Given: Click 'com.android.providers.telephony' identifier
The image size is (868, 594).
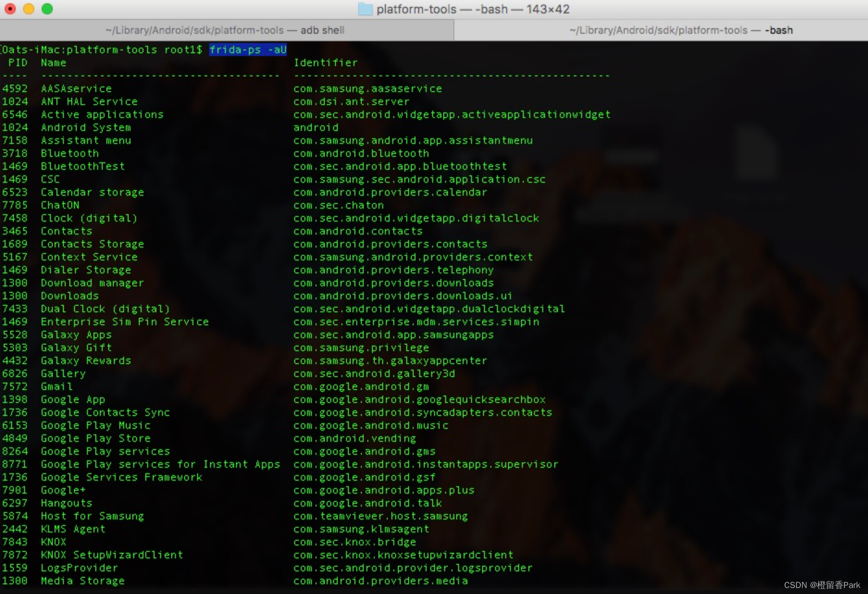Looking at the screenshot, I should [x=394, y=270].
